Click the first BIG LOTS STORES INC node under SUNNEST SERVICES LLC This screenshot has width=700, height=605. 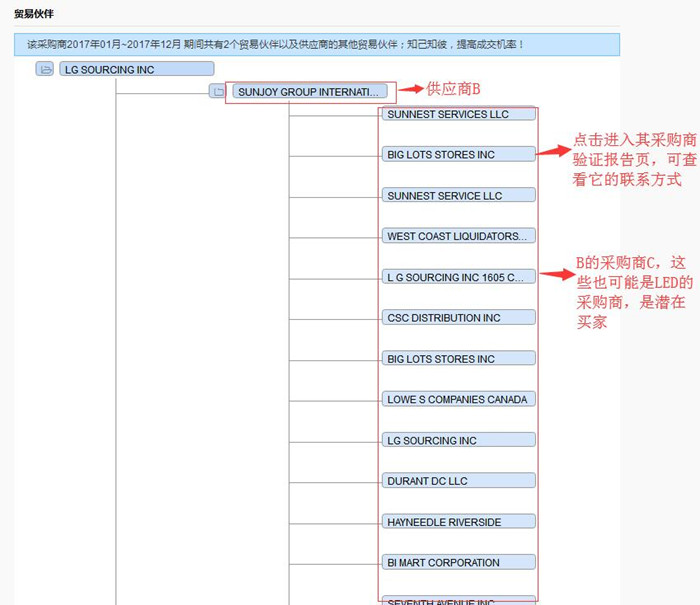(459, 154)
